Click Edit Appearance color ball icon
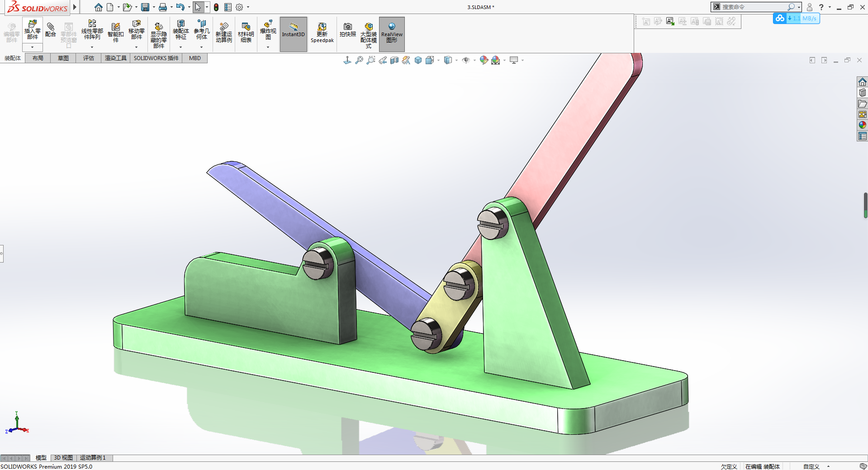 click(484, 60)
